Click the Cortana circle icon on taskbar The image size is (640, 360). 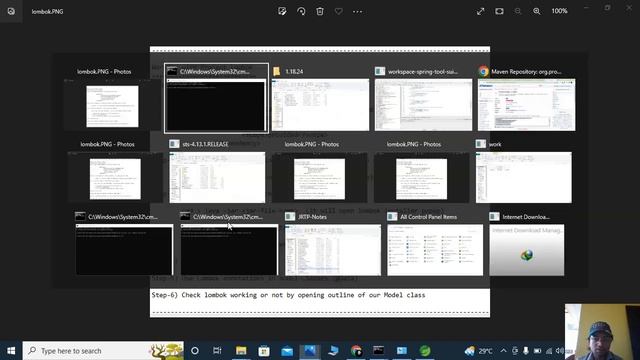click(x=195, y=351)
